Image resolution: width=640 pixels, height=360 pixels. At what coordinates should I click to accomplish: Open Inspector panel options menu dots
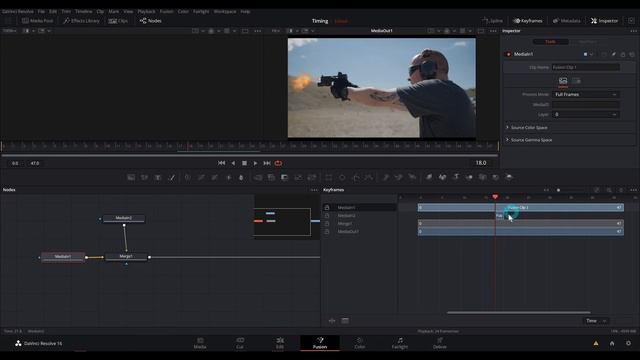click(x=633, y=31)
